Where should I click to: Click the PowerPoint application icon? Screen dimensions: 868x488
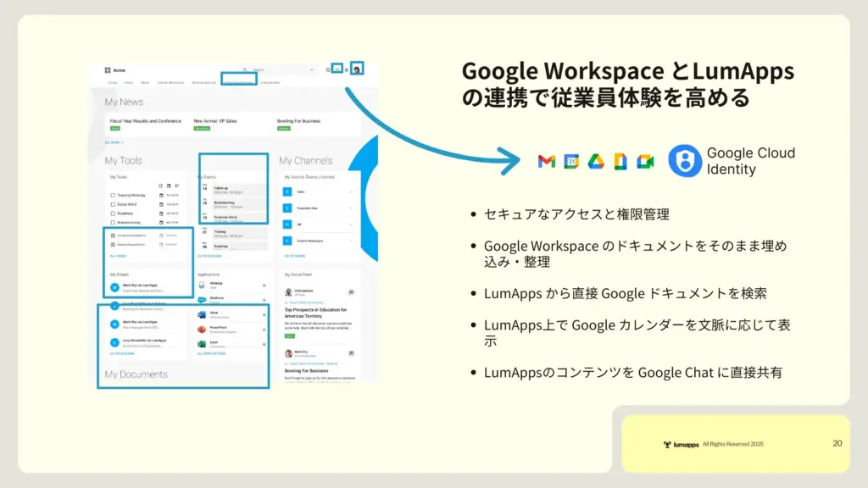pyautogui.click(x=202, y=329)
